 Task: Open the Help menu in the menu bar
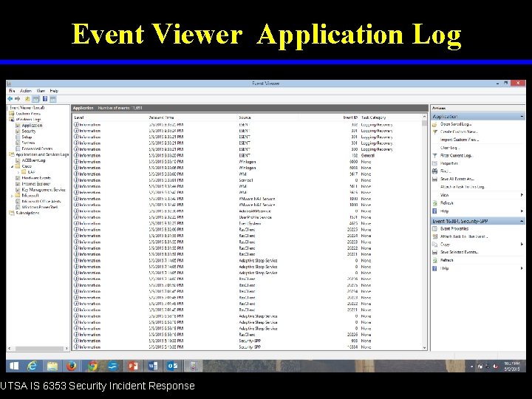click(54, 91)
